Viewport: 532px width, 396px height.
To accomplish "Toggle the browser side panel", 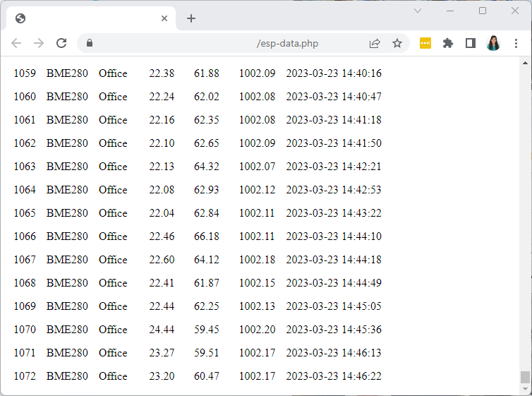I will point(470,43).
